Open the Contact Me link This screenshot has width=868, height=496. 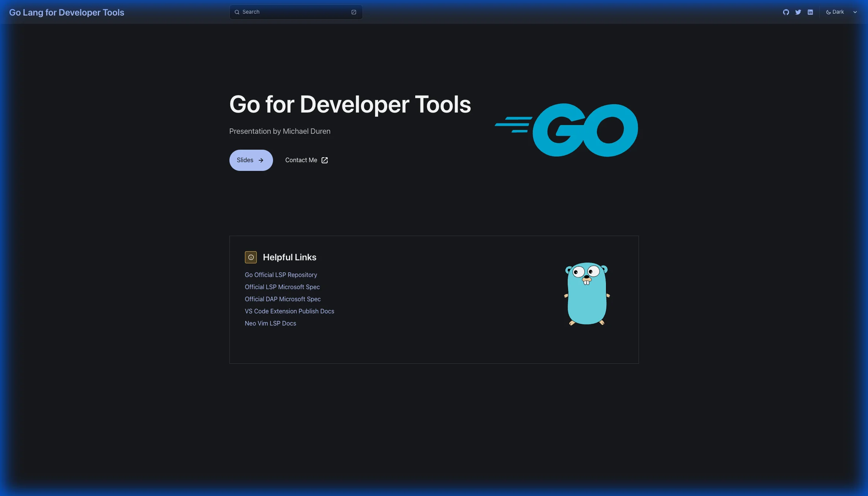click(x=306, y=160)
